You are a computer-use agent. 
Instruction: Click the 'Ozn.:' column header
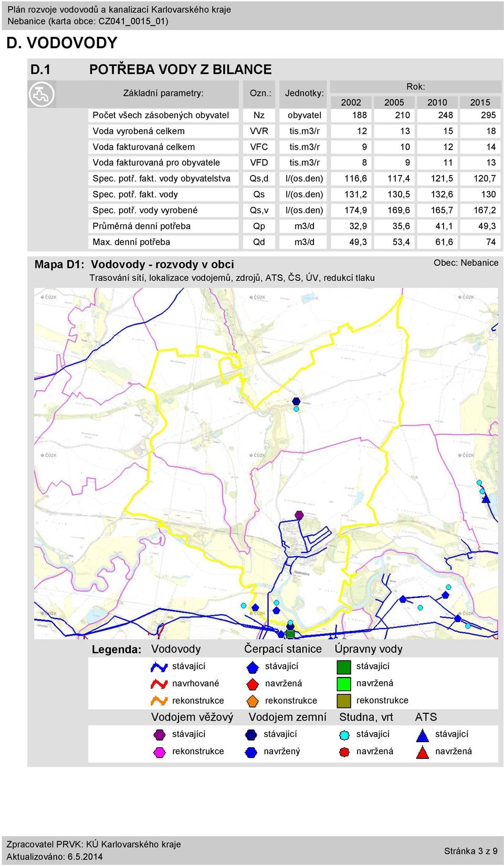(x=260, y=93)
